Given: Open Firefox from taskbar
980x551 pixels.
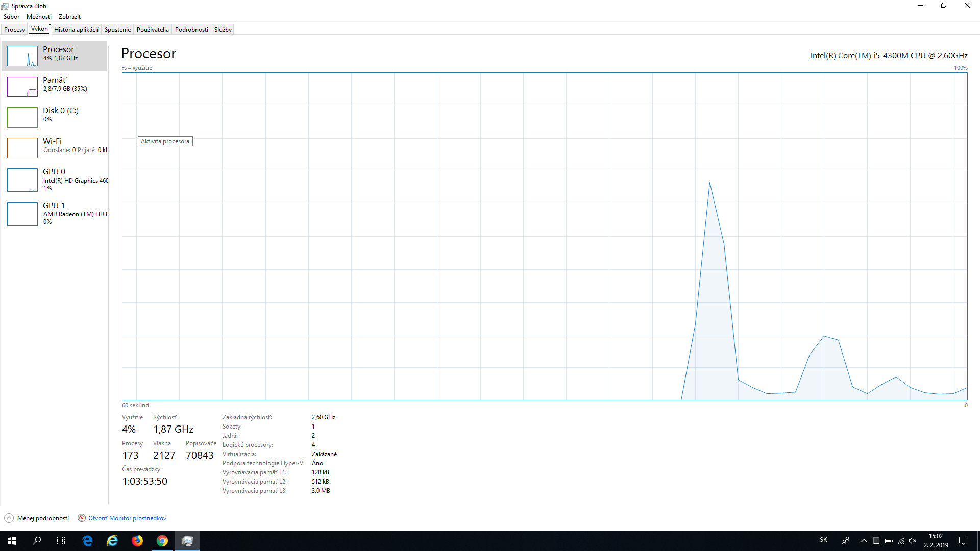Looking at the screenshot, I should click(137, 541).
